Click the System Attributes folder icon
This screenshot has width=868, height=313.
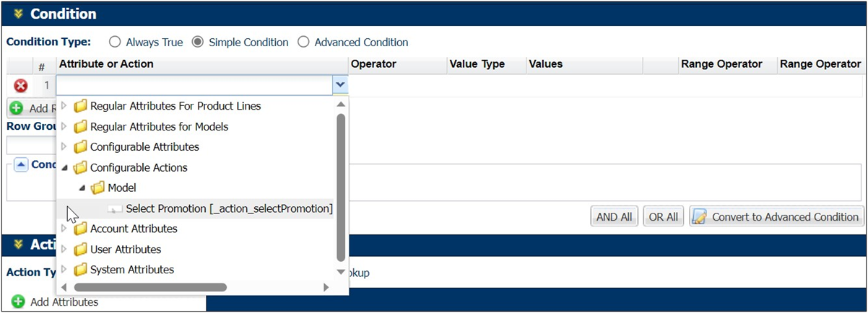pyautogui.click(x=80, y=270)
